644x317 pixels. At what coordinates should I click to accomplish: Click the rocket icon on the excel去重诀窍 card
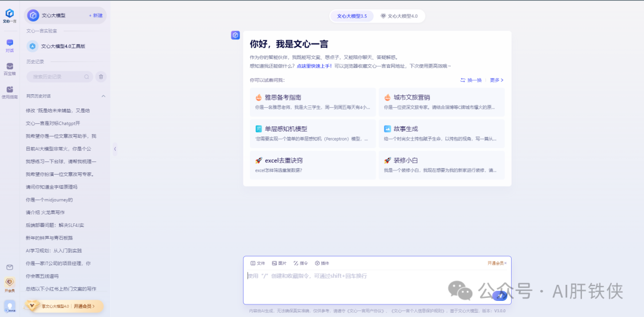point(259,160)
